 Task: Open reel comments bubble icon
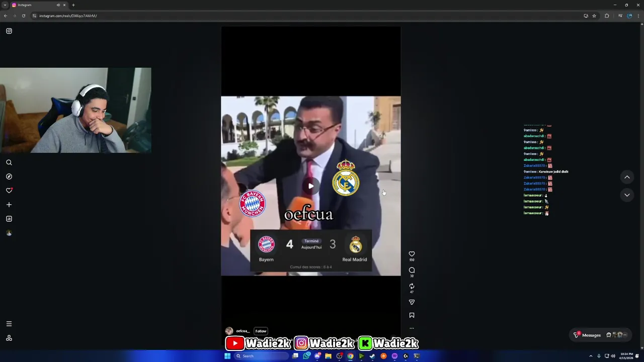coord(412,270)
